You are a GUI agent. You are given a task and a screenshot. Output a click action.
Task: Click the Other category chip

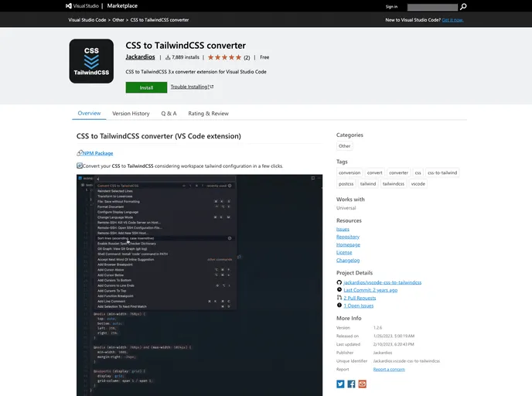[344, 146]
